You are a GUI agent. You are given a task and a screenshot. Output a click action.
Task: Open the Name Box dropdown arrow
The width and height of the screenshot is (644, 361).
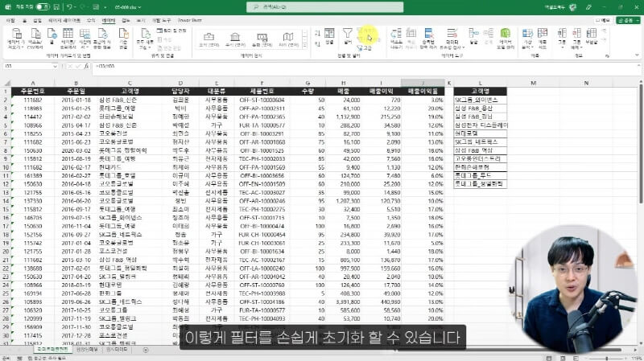tap(55, 66)
